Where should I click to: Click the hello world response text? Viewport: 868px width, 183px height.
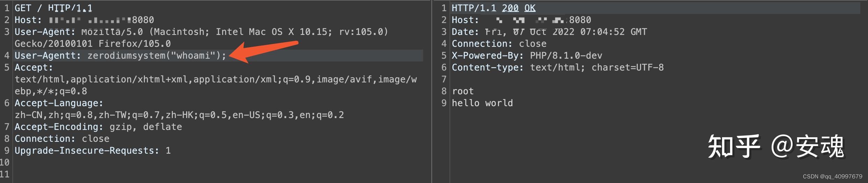click(x=482, y=103)
